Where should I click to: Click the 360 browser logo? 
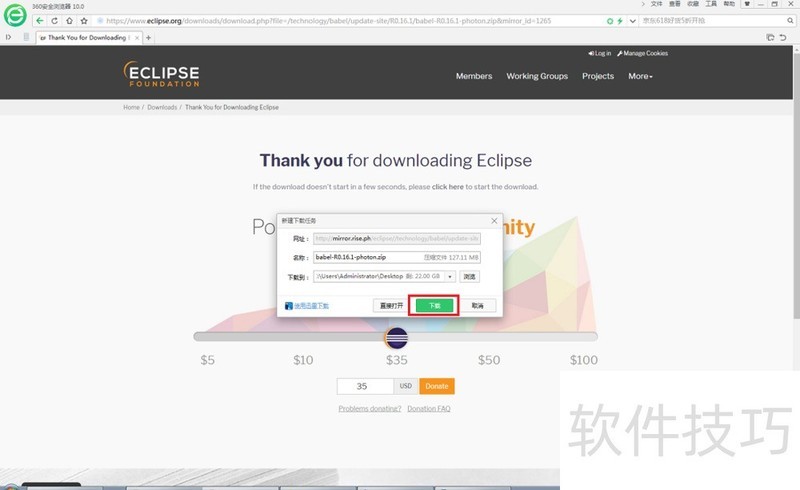coord(15,15)
